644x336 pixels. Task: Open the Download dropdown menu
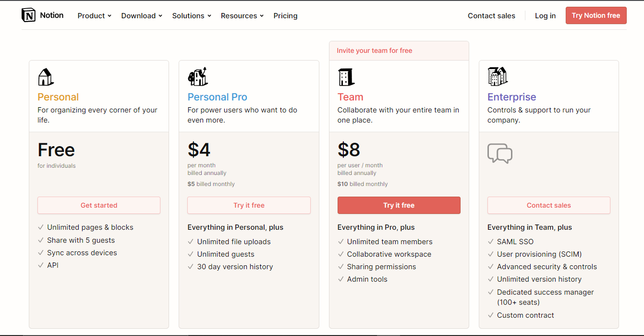pyautogui.click(x=142, y=16)
